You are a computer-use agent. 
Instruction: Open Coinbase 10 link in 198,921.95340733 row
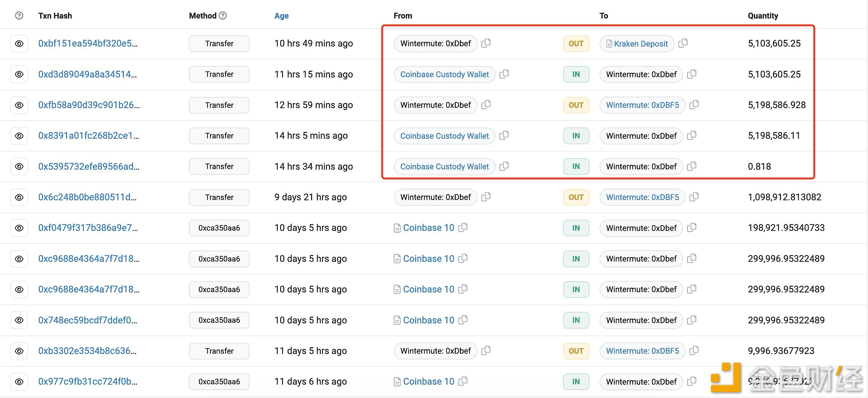point(429,228)
